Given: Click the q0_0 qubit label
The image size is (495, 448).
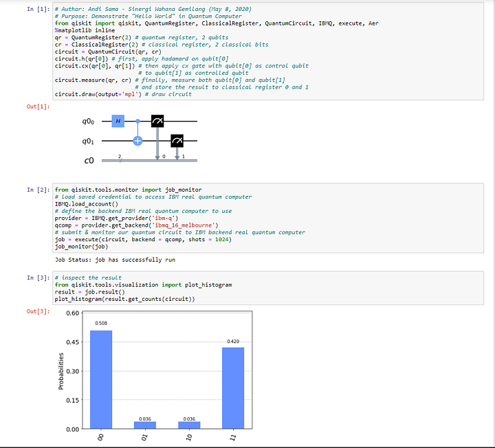Looking at the screenshot, I should pos(88,122).
